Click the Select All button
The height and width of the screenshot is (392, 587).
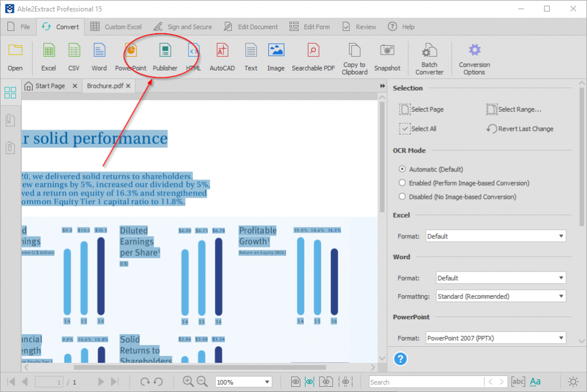(418, 129)
